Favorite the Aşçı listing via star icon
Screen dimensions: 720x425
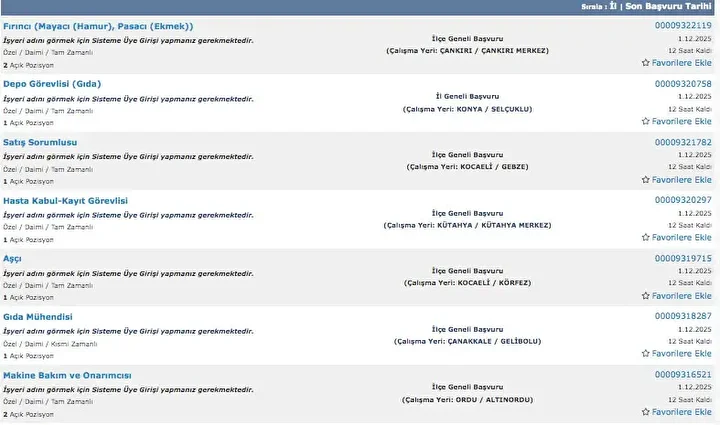(645, 296)
